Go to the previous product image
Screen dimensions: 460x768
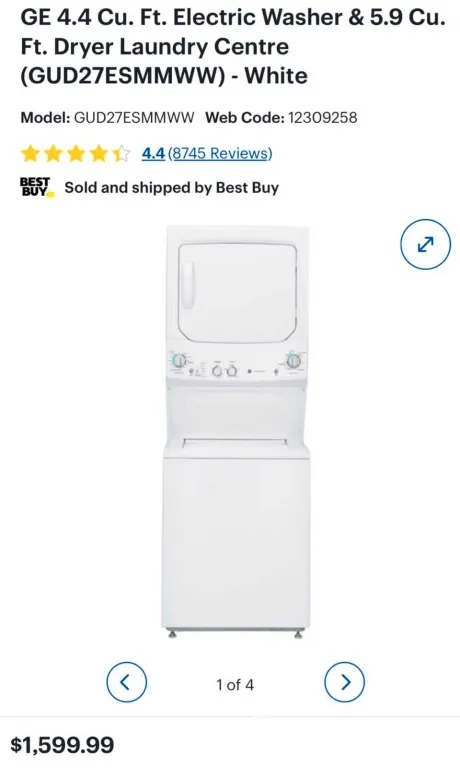[126, 682]
